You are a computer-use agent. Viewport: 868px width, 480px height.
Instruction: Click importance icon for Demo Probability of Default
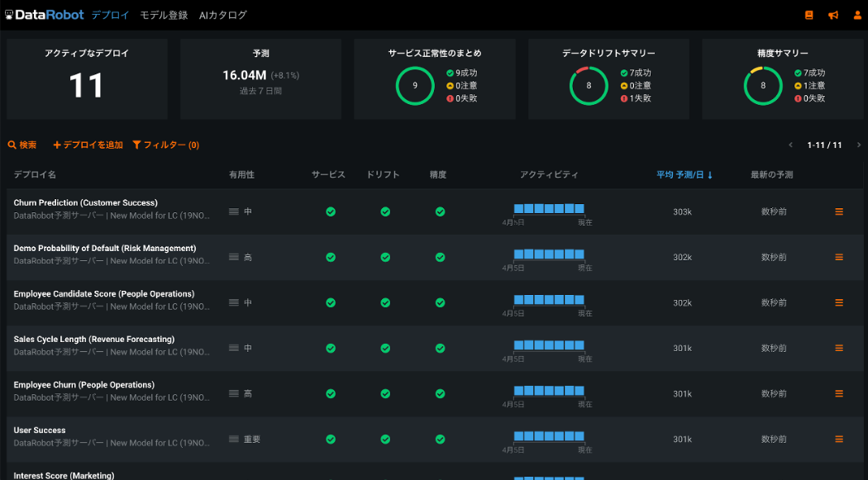[x=234, y=257]
